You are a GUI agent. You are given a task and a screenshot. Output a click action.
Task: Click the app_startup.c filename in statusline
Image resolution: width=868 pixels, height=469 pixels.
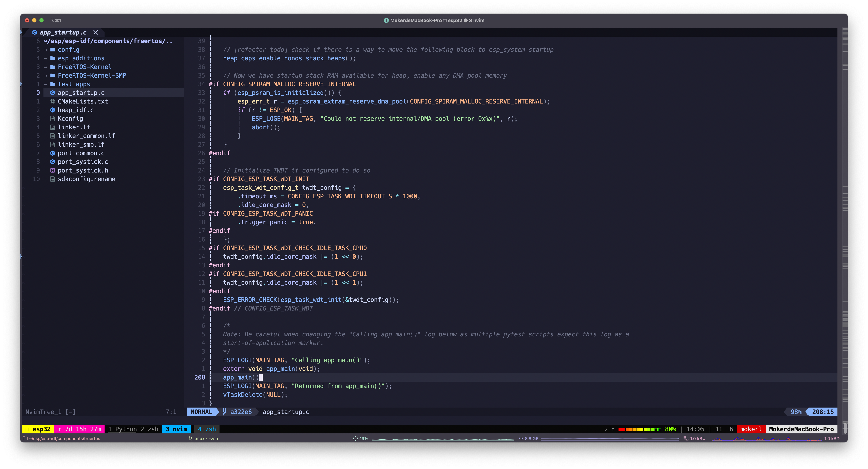tap(286, 412)
